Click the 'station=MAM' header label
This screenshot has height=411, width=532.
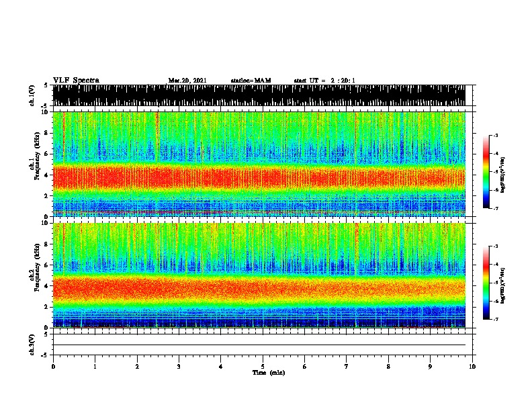pyautogui.click(x=251, y=81)
